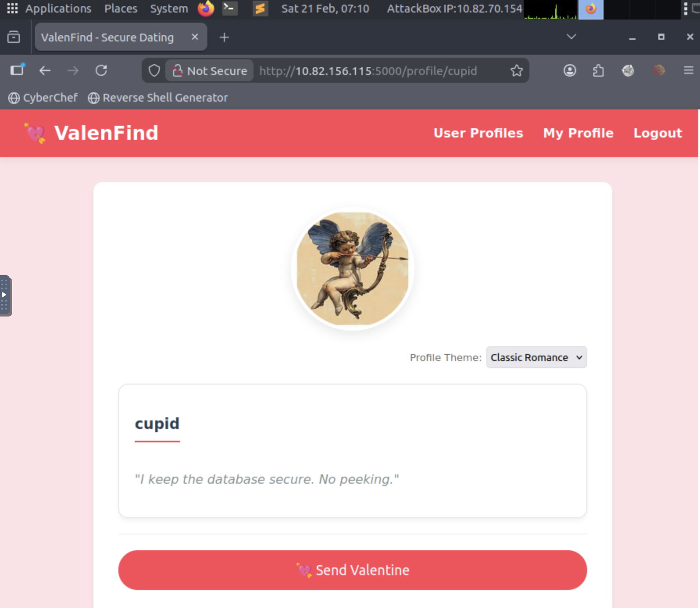Viewport: 700px width, 608px height.
Task: Reload the page with the refresh icon
Action: pyautogui.click(x=101, y=71)
